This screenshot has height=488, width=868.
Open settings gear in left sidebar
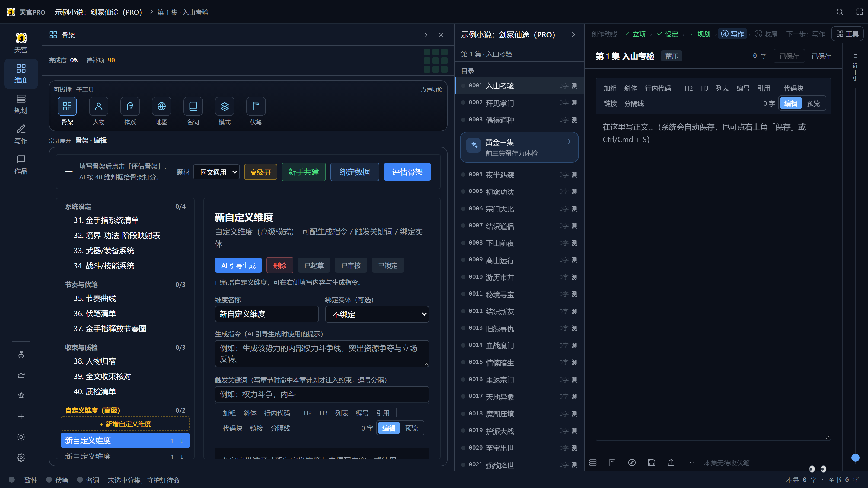point(21,457)
